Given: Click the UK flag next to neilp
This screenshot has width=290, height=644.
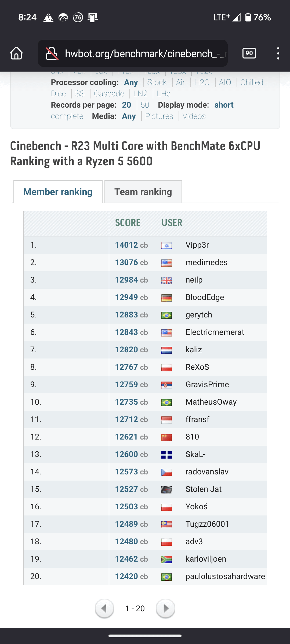Looking at the screenshot, I should click(166, 280).
